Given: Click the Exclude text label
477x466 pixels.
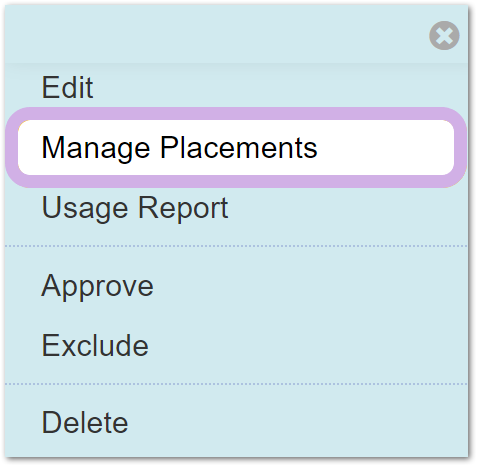Looking at the screenshot, I should [x=95, y=346].
